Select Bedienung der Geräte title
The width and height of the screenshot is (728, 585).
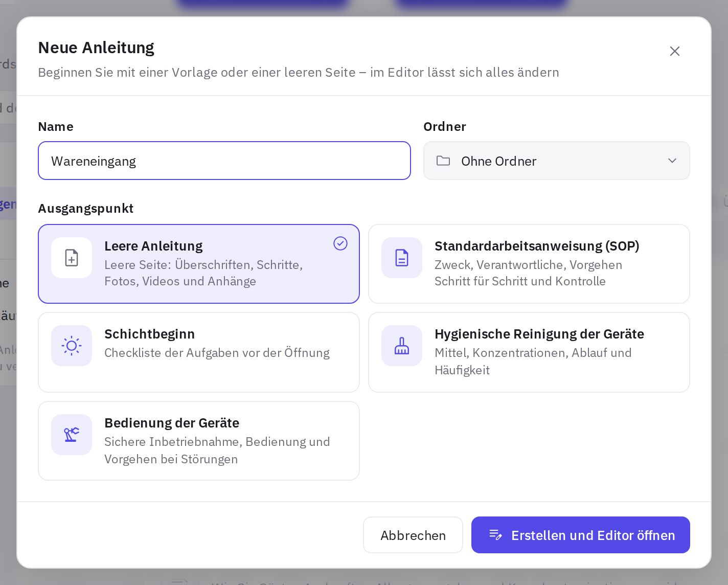tap(172, 423)
